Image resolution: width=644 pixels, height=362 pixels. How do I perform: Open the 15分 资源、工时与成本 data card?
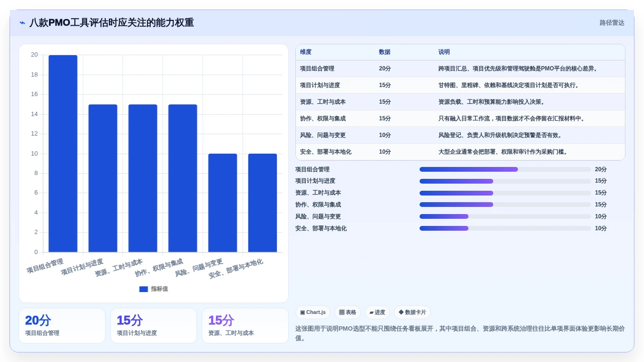[x=245, y=326]
